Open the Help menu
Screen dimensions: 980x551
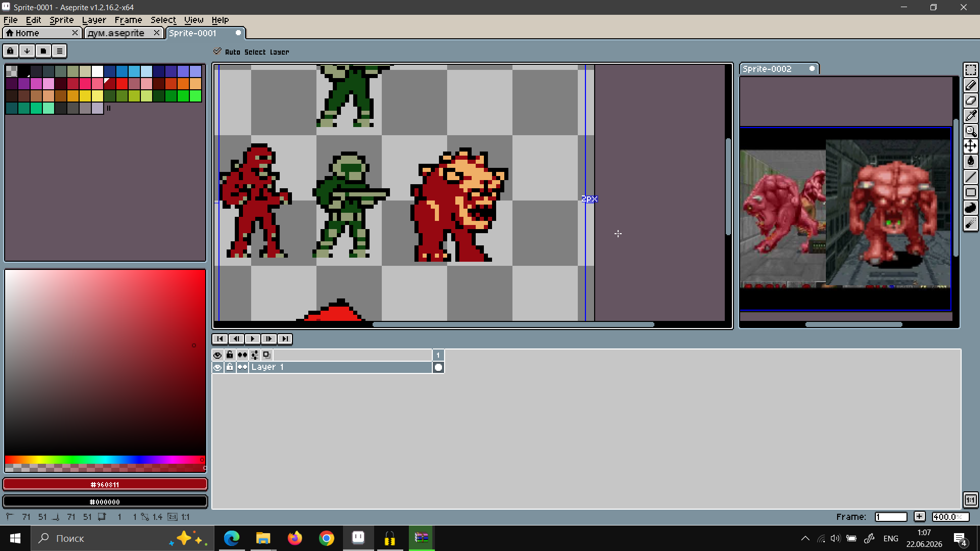pyautogui.click(x=220, y=20)
